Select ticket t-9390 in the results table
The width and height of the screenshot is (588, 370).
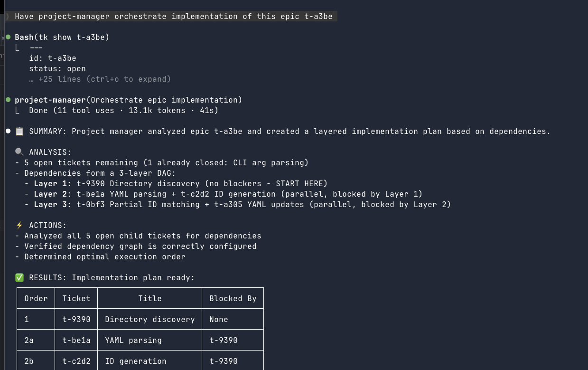click(76, 320)
